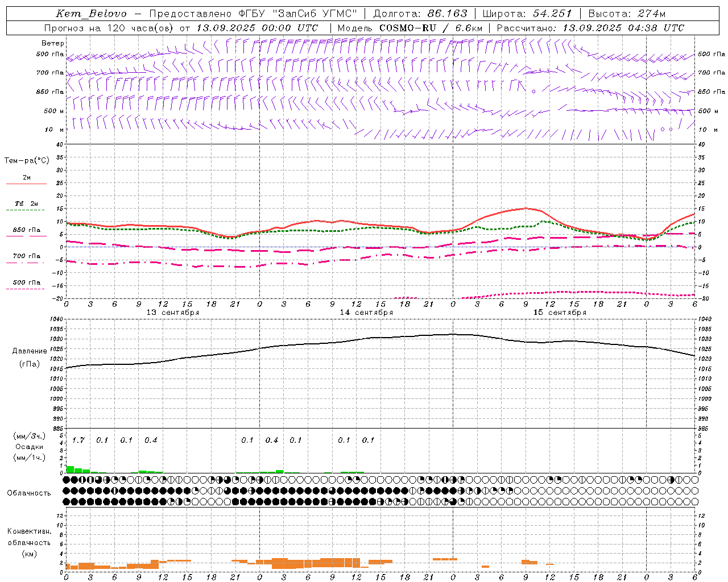Viewport: 728px width, 582px height.
Task: Click the '(мм/1ч.)' hourly precipitation unit label
Action: (x=29, y=457)
